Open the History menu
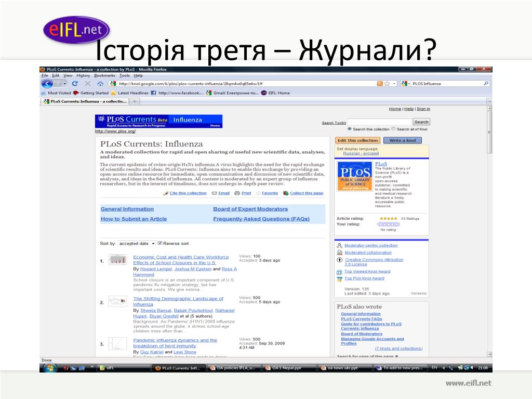 (x=83, y=75)
